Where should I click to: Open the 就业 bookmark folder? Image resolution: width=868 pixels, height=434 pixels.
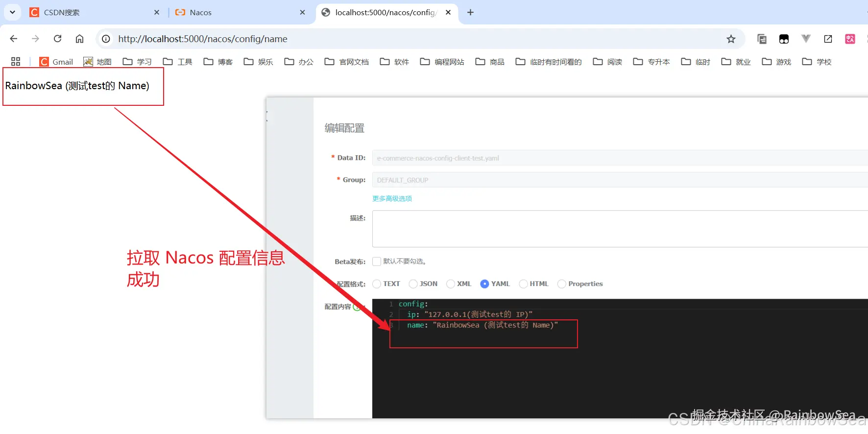(736, 62)
